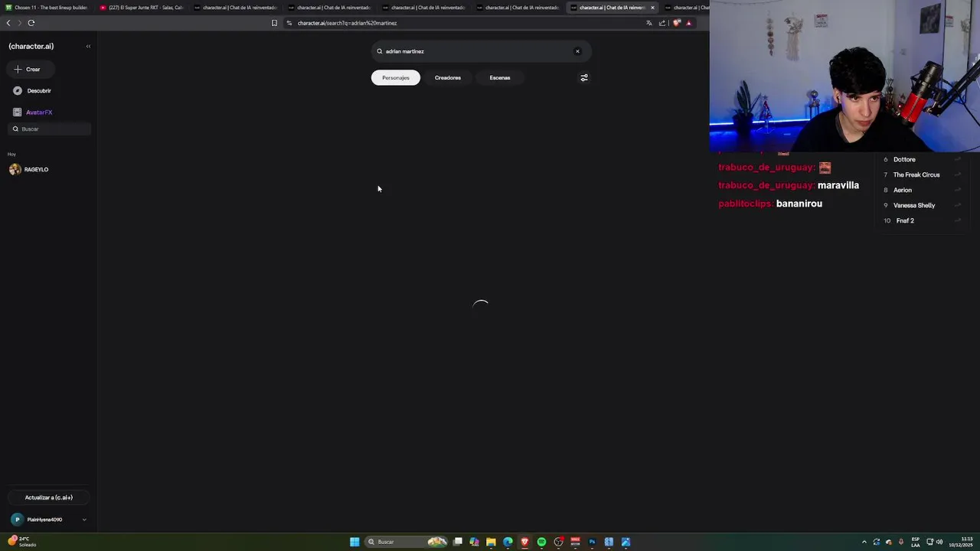
Task: Show hidden system tray icons
Action: [x=864, y=542]
